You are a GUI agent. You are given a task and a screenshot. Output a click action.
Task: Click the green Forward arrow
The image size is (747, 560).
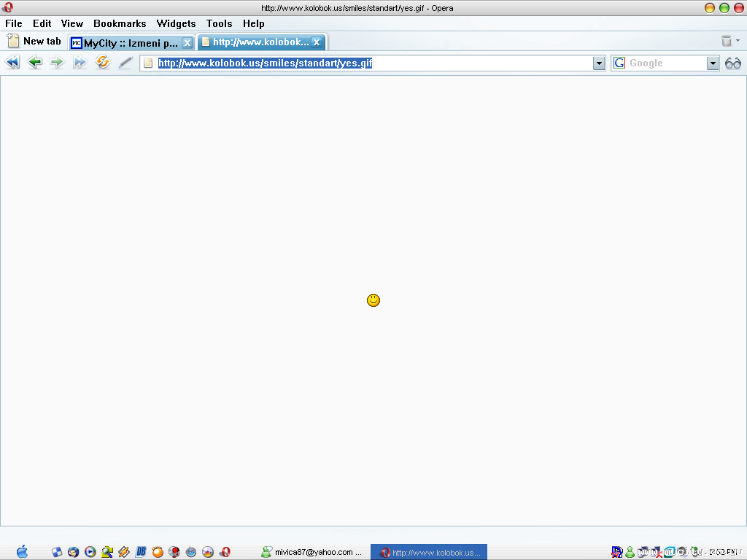pyautogui.click(x=57, y=63)
